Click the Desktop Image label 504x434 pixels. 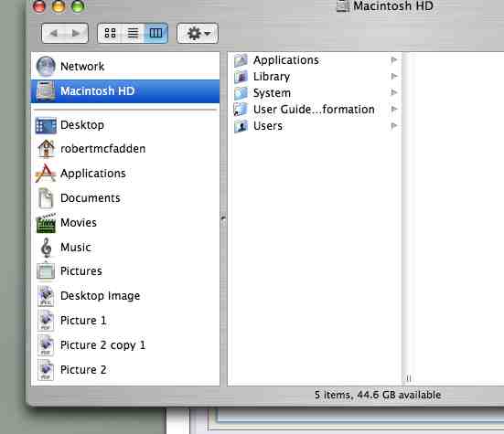click(x=101, y=296)
